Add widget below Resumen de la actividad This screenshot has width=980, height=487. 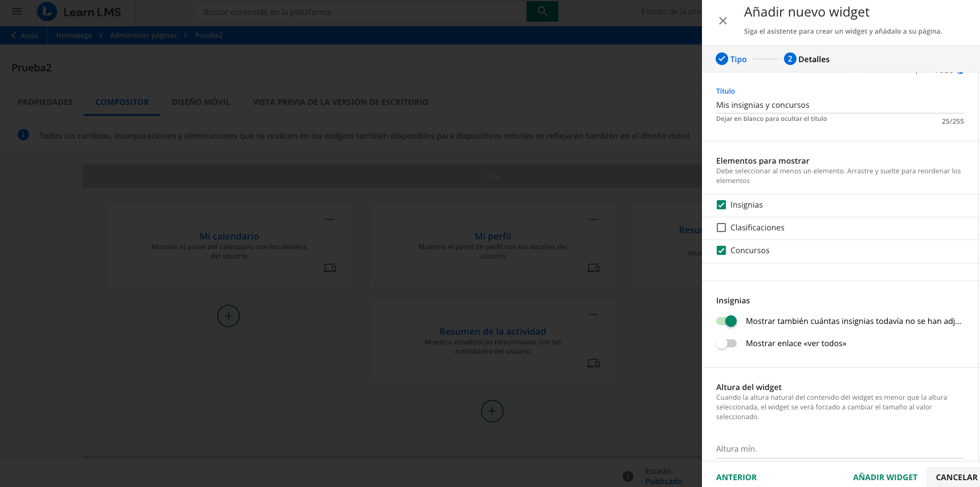[492, 411]
